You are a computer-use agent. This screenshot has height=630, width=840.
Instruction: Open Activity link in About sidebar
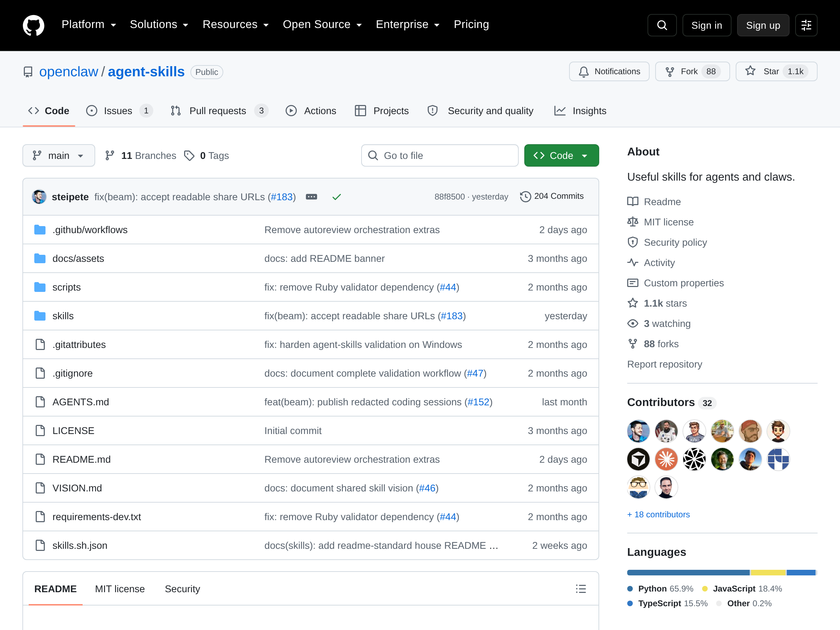651,262
